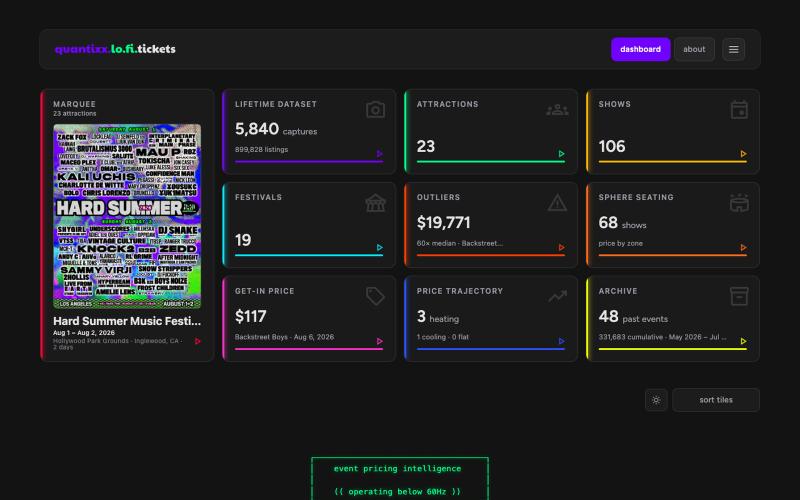Click the price by zone text
This screenshot has width=800, height=500.
(x=620, y=243)
